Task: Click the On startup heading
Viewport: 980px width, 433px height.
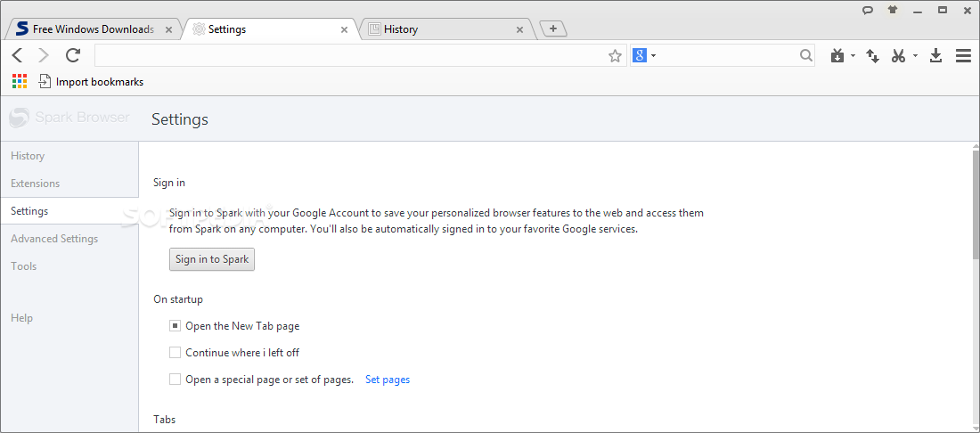Action: (178, 299)
